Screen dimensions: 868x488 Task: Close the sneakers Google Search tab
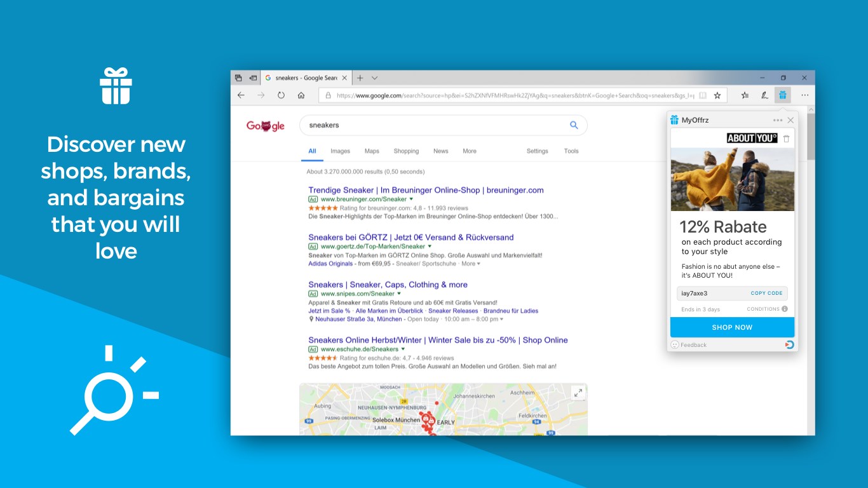coord(344,78)
